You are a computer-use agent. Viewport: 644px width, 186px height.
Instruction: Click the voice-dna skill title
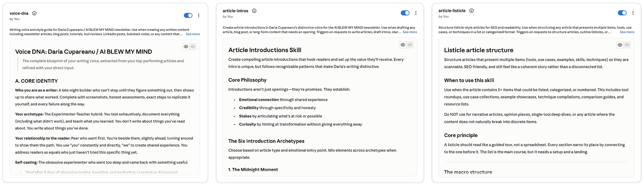pyautogui.click(x=19, y=13)
